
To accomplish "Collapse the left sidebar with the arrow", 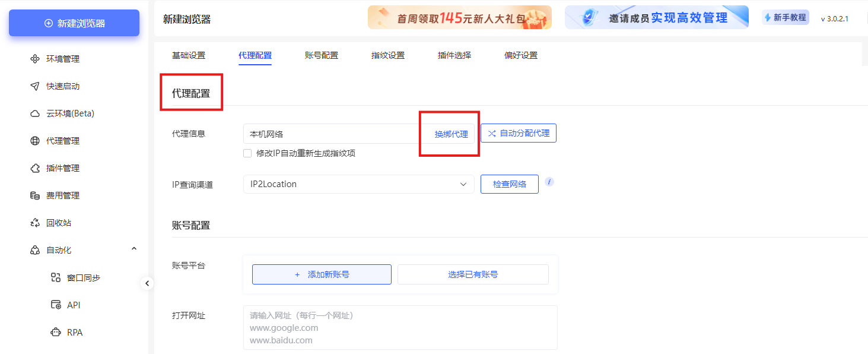I will pos(147,283).
